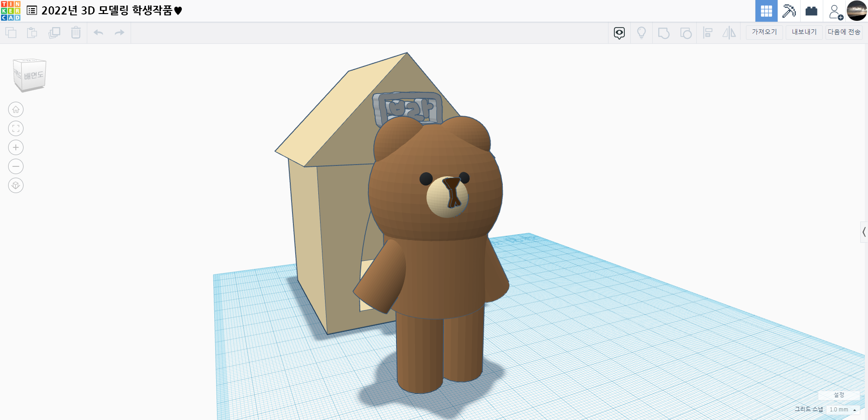
Task: Toggle the notes eye-bubble icon
Action: click(x=619, y=33)
